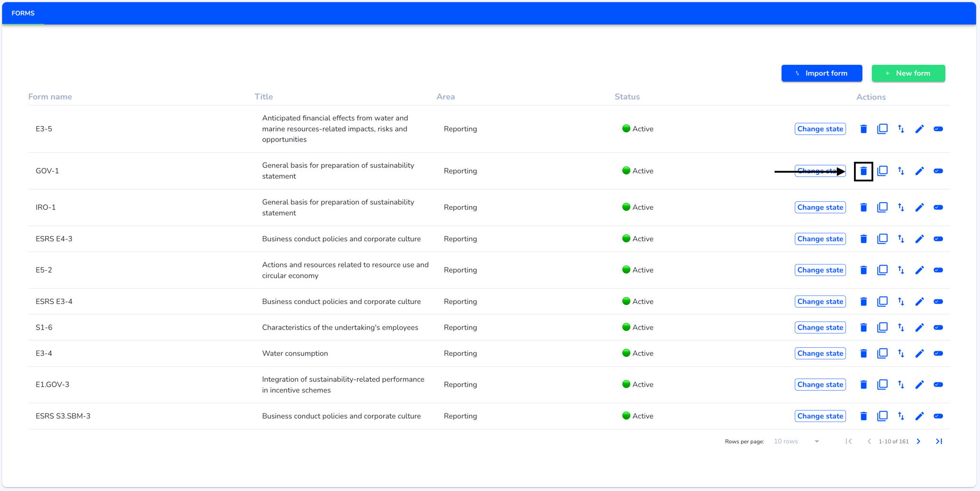The width and height of the screenshot is (980, 491).
Task: Switch to the FORMS tab
Action: click(x=23, y=13)
